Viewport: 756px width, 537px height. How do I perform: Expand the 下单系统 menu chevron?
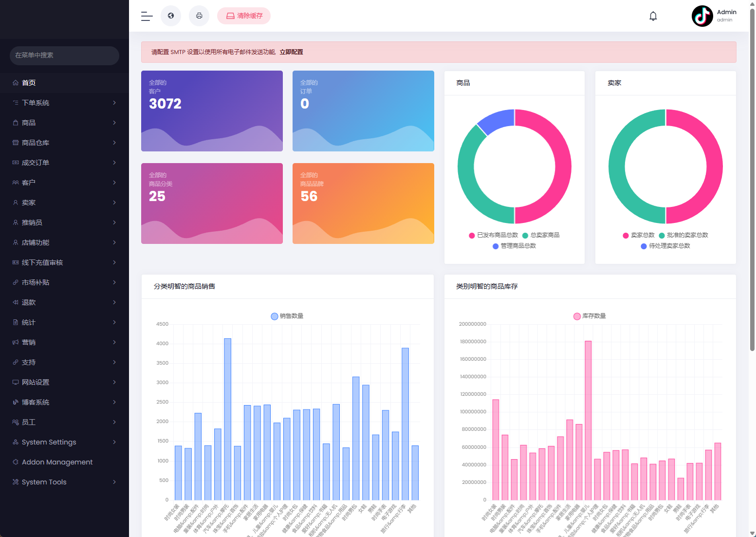tap(114, 103)
